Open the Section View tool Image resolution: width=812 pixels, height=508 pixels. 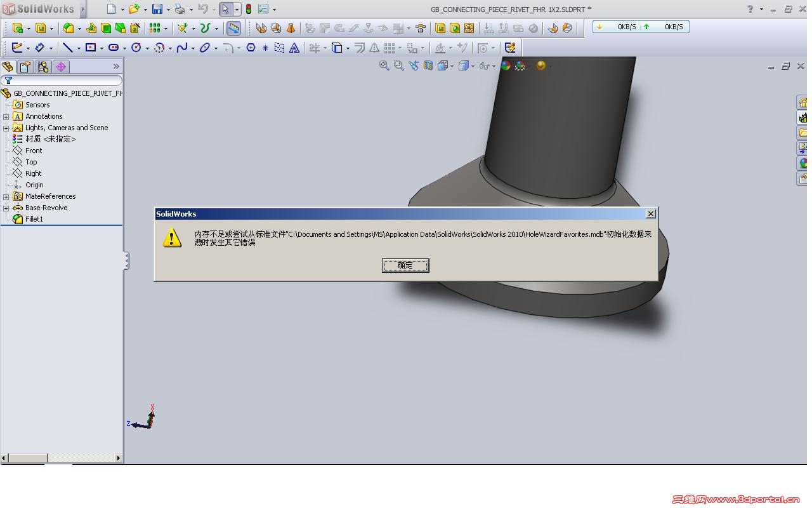pyautogui.click(x=428, y=65)
